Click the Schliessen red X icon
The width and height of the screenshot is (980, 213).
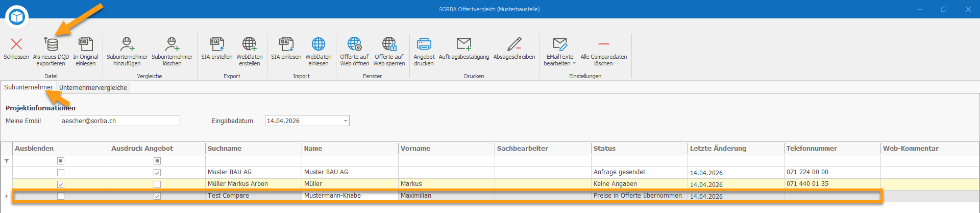[16, 44]
